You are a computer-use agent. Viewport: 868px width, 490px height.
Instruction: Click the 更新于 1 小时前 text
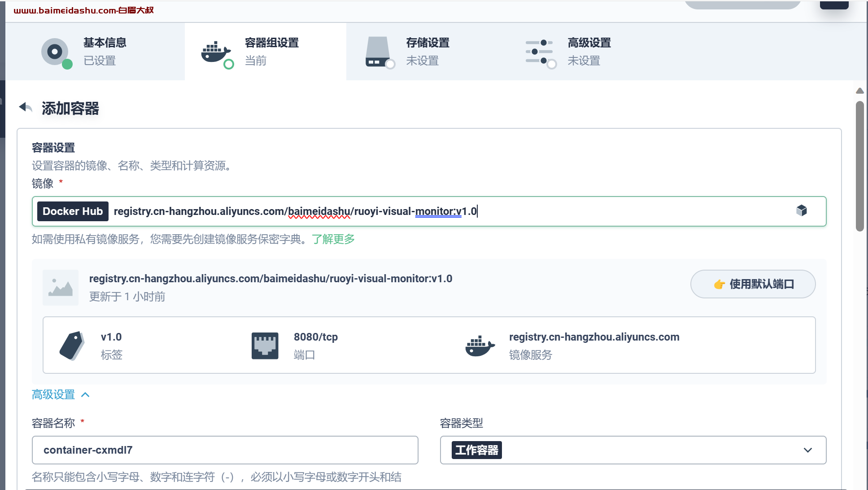click(127, 297)
